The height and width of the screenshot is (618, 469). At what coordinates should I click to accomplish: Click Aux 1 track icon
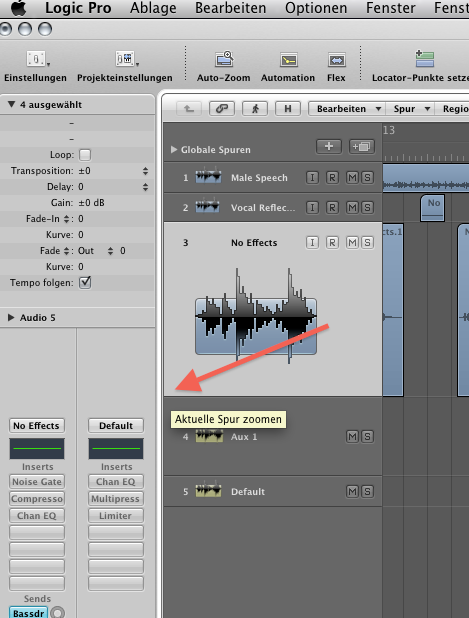209,436
